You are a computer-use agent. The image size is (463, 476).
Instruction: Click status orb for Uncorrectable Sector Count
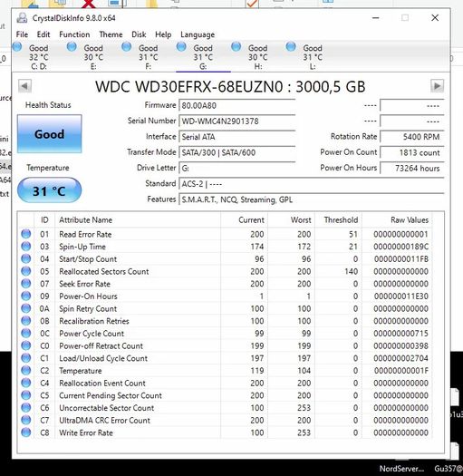point(26,408)
